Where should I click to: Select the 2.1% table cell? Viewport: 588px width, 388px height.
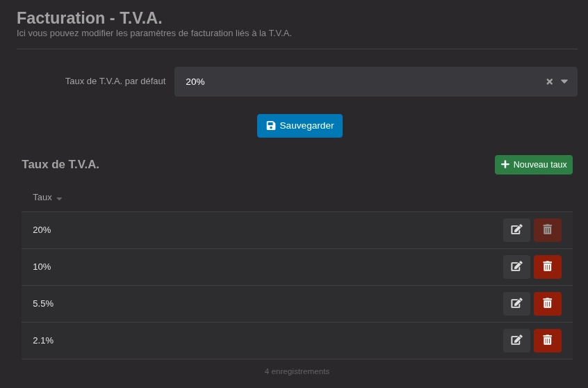[x=43, y=340]
